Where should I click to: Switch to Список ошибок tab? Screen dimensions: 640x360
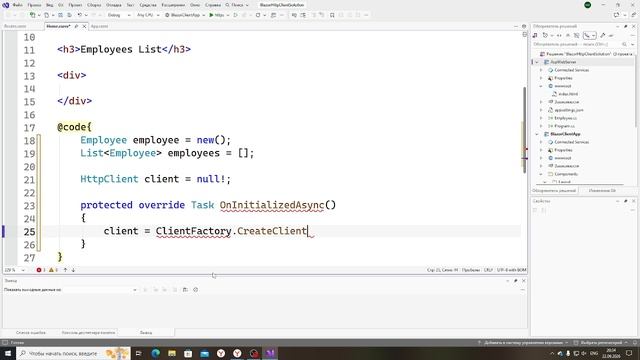click(31, 333)
